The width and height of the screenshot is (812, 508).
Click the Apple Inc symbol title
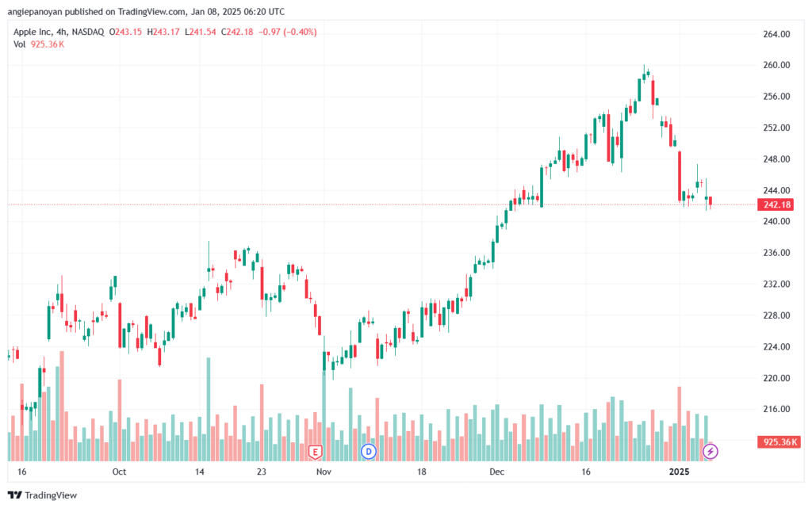(33, 32)
